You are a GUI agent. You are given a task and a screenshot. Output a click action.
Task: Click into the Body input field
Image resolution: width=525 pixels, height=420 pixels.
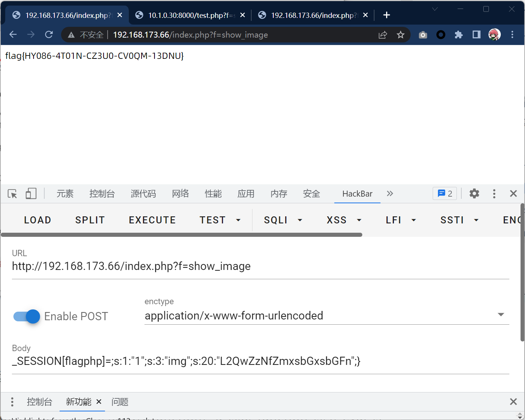click(x=260, y=361)
